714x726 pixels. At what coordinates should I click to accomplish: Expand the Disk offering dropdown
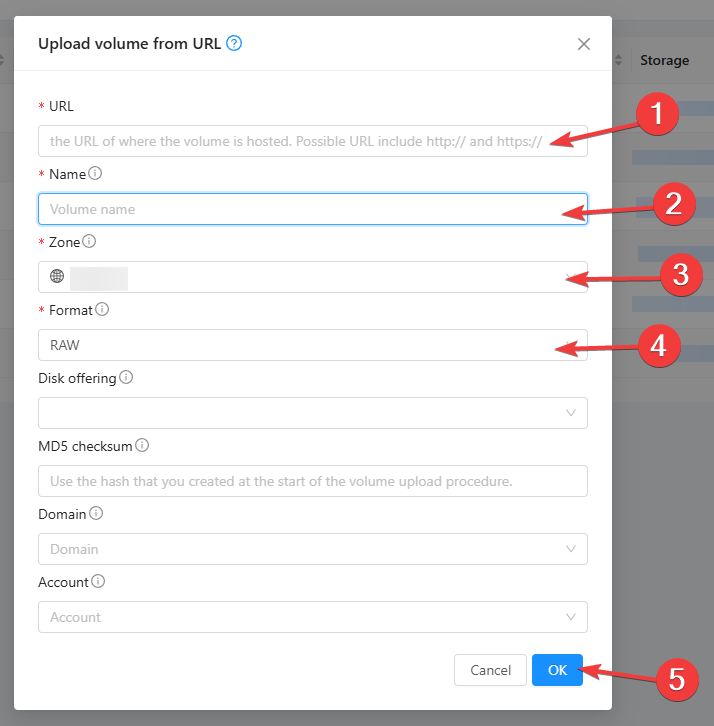pyautogui.click(x=312, y=413)
